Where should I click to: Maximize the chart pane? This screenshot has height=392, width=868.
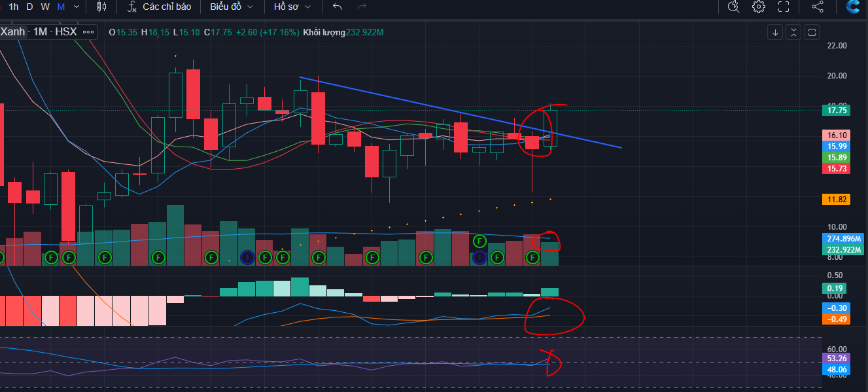click(812, 32)
